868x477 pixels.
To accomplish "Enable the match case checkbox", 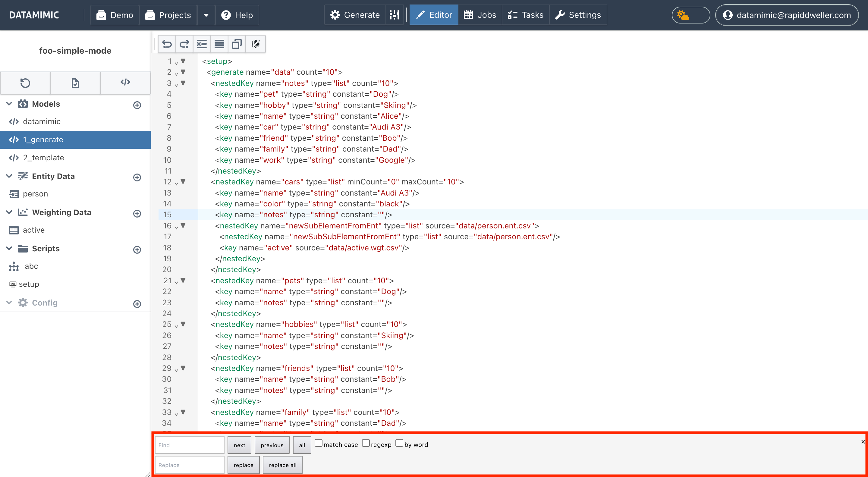I will click(319, 443).
